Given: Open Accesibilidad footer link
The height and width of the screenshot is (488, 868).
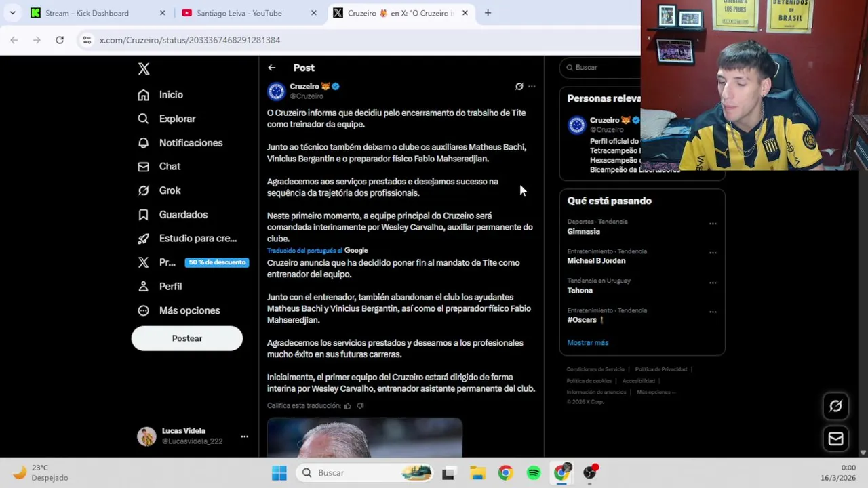Looking at the screenshot, I should [x=639, y=381].
